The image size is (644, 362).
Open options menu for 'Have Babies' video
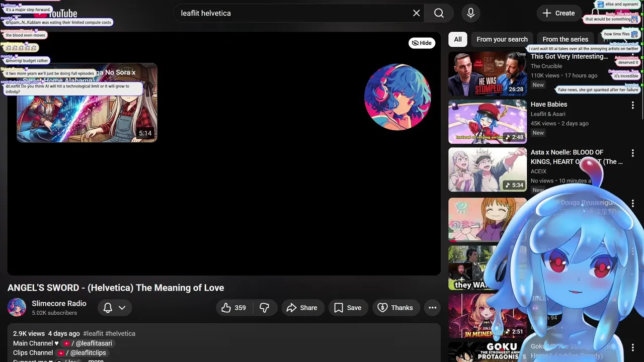pyautogui.click(x=632, y=105)
